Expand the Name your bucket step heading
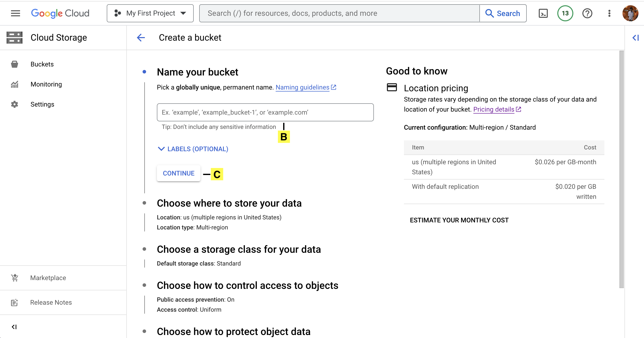This screenshot has height=338, width=644. point(197,72)
